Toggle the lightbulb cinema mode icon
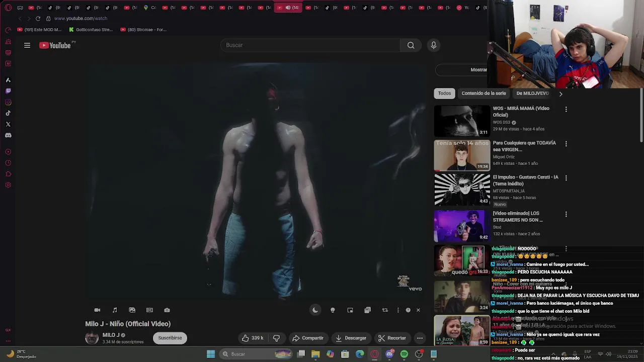 (x=333, y=310)
